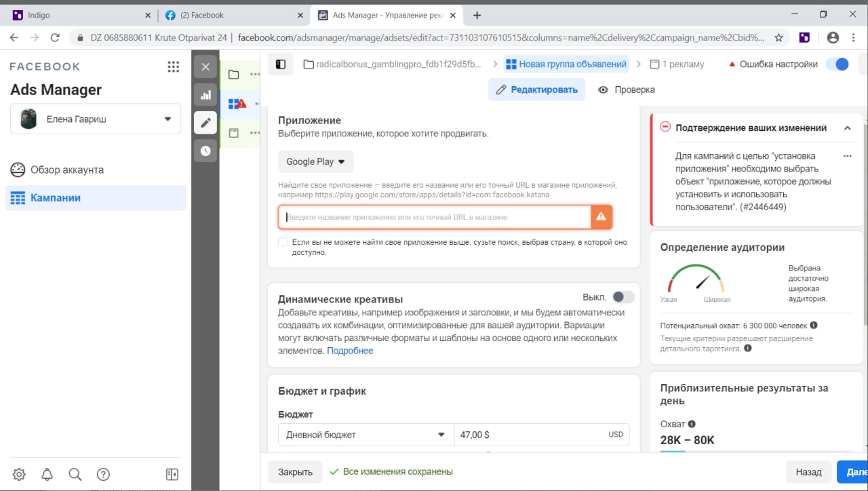This screenshot has width=868, height=491.
Task: Click the Ошибка настройки warning label
Action: point(772,64)
